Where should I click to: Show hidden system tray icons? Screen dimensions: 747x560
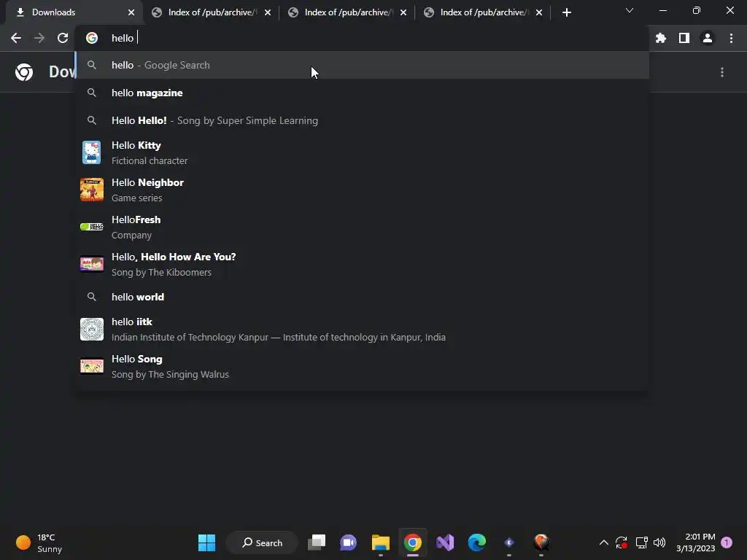[603, 542]
